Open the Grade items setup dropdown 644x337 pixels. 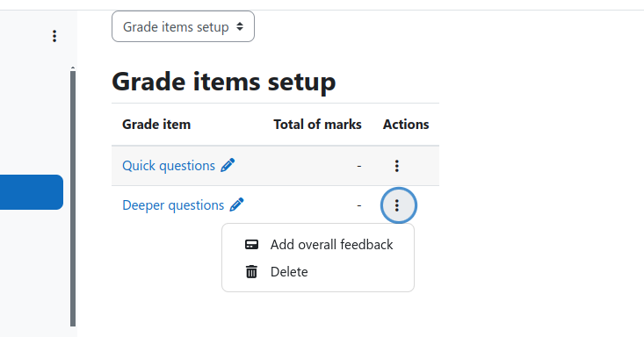(183, 26)
